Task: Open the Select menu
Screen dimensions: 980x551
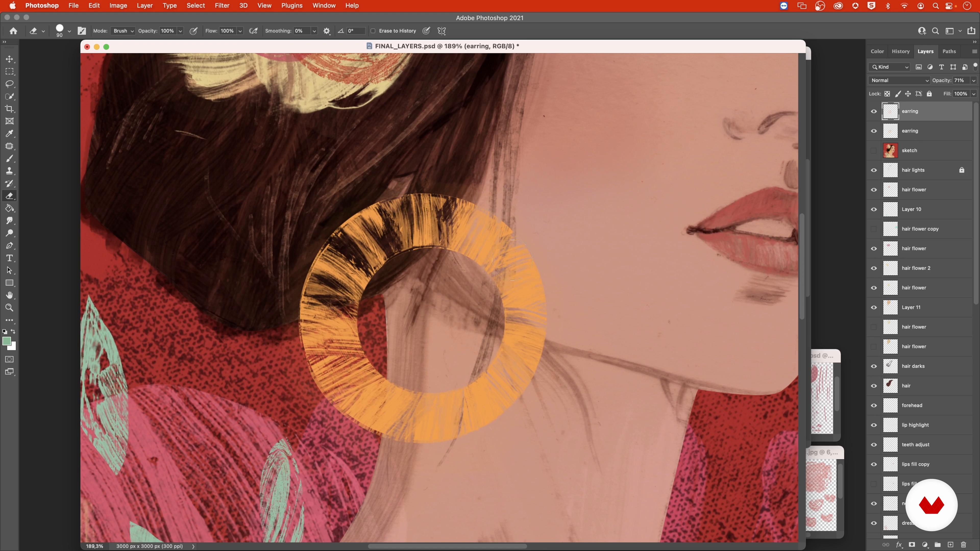Action: point(195,5)
